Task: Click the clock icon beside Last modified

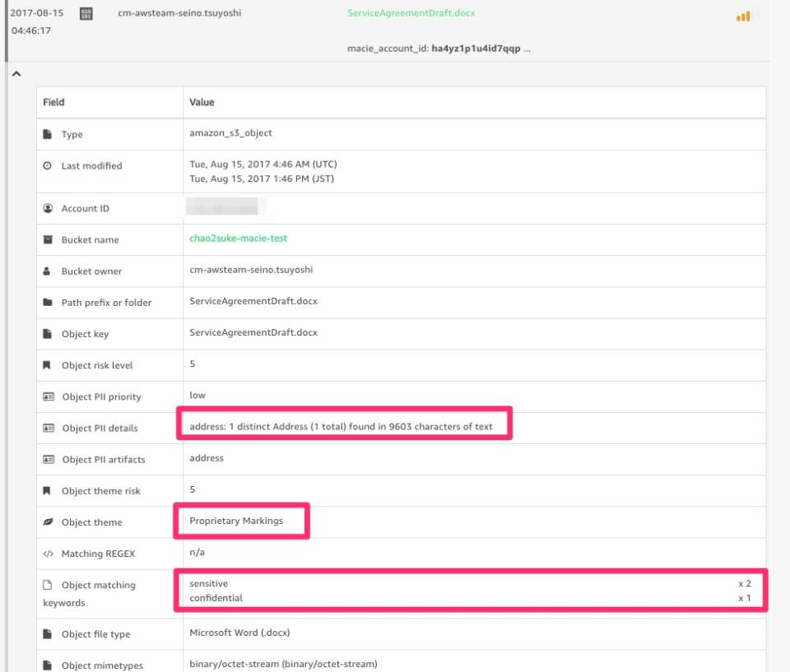Action: [48, 165]
